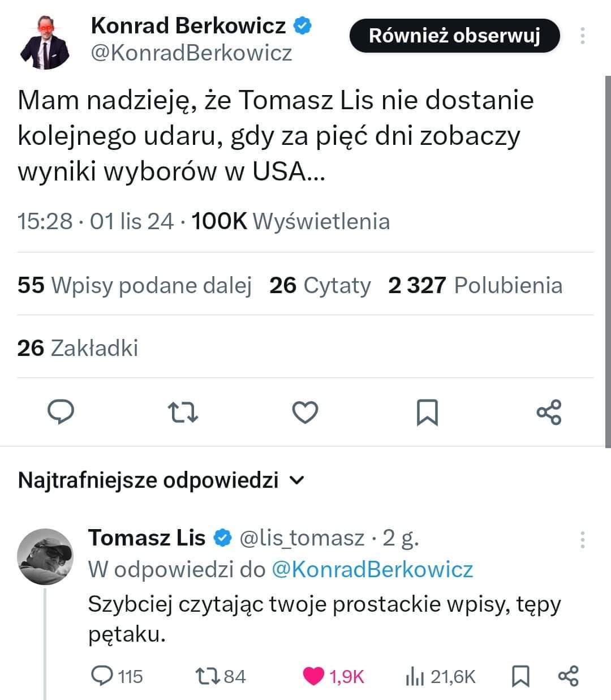This screenshot has width=611, height=700.
Task: Bookmark Tomasz Lis's reply
Action: click(520, 676)
